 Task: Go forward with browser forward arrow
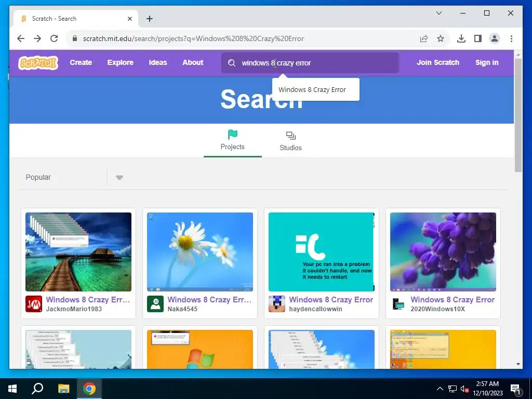click(37, 38)
